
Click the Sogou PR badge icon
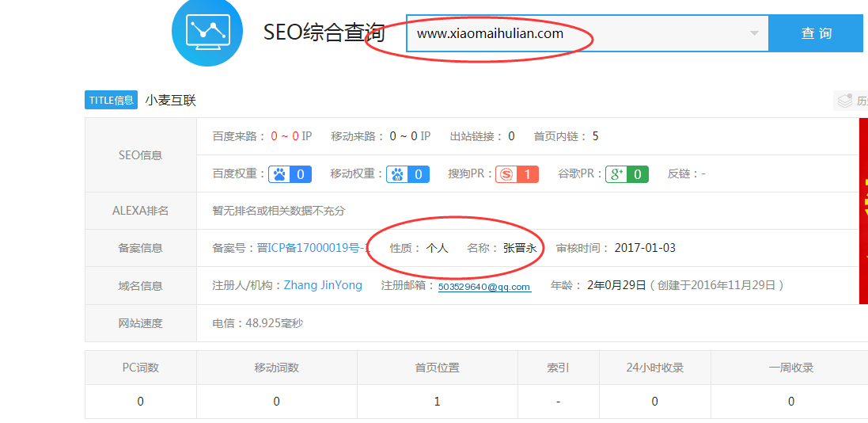tap(517, 174)
